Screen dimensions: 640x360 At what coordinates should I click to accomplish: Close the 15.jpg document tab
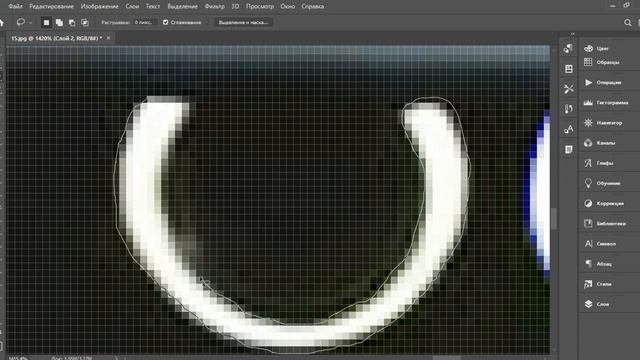click(x=109, y=38)
